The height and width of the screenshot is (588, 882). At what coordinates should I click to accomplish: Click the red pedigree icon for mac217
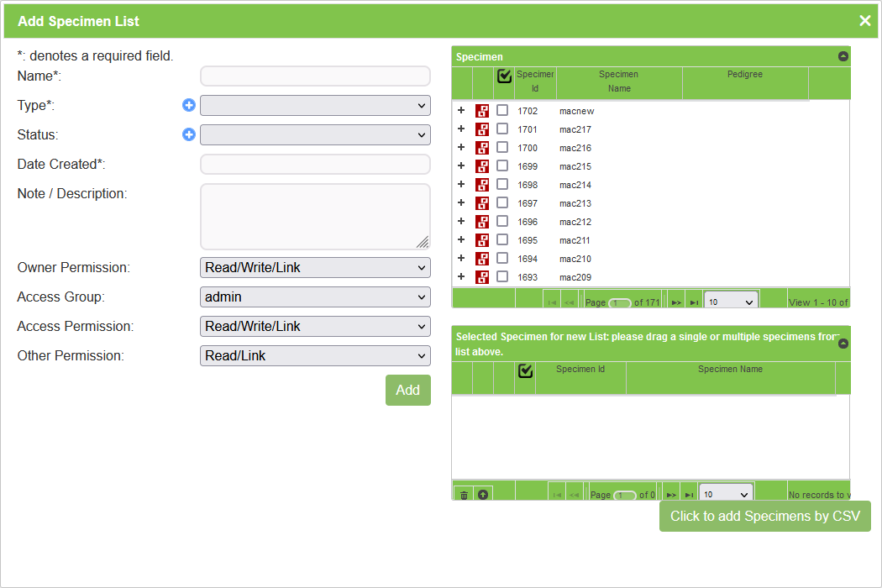point(482,129)
